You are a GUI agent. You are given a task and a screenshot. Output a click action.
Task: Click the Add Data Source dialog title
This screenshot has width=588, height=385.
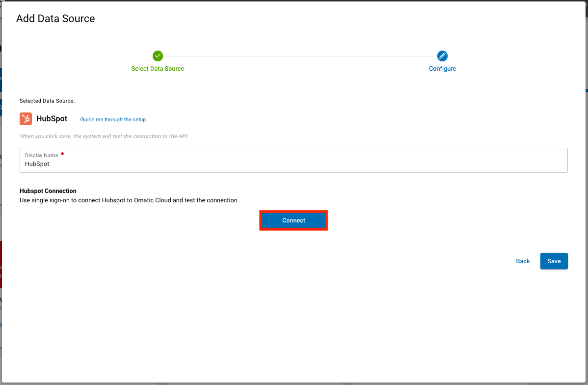[55, 19]
